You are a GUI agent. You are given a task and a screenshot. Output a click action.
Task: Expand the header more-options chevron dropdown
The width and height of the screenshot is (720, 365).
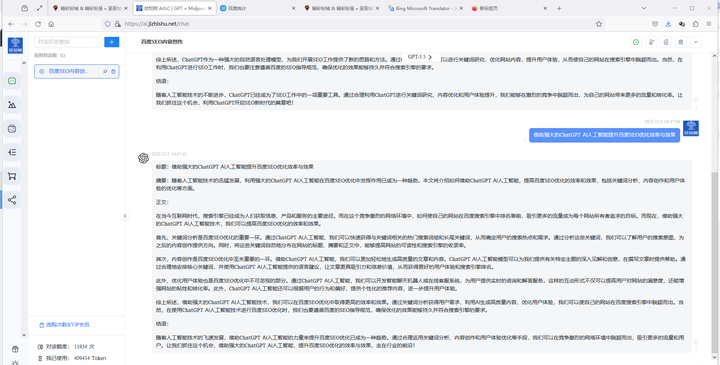[696, 42]
